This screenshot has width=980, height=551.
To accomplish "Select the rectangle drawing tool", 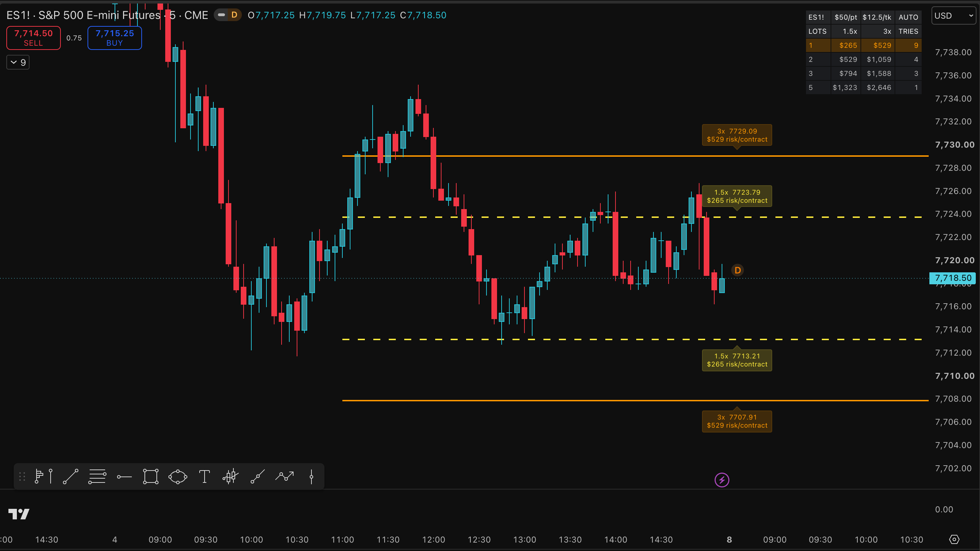I will (151, 477).
